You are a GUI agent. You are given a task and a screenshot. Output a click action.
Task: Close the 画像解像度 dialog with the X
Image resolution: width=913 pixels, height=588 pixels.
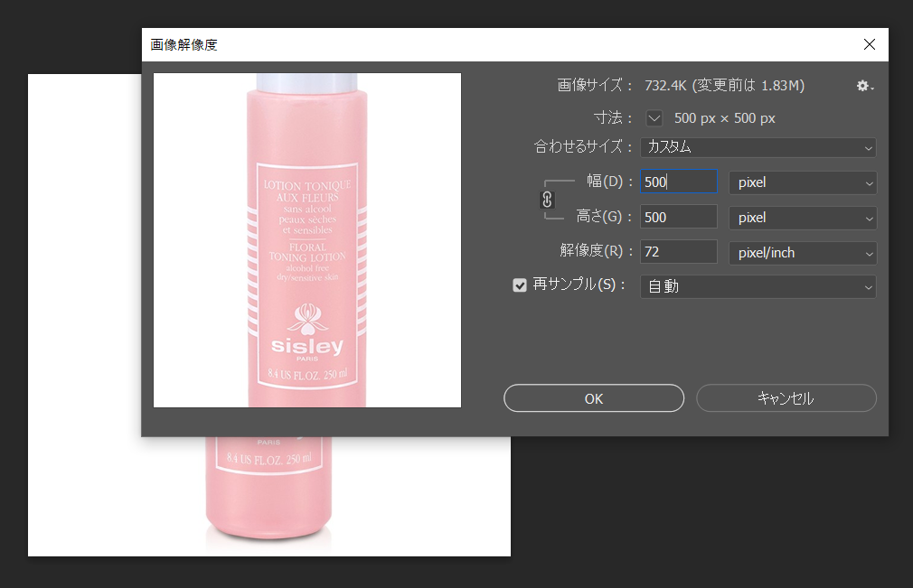click(869, 44)
